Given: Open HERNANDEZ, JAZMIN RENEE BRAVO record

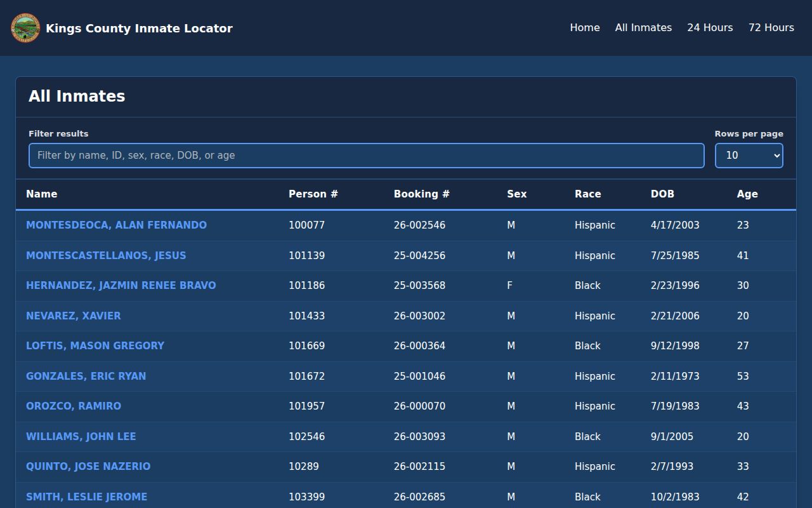Looking at the screenshot, I should (121, 286).
